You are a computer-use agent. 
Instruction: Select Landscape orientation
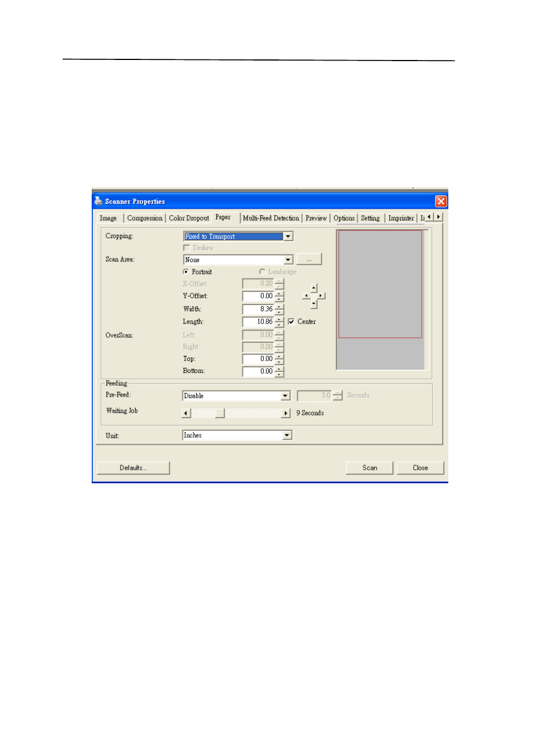(262, 272)
